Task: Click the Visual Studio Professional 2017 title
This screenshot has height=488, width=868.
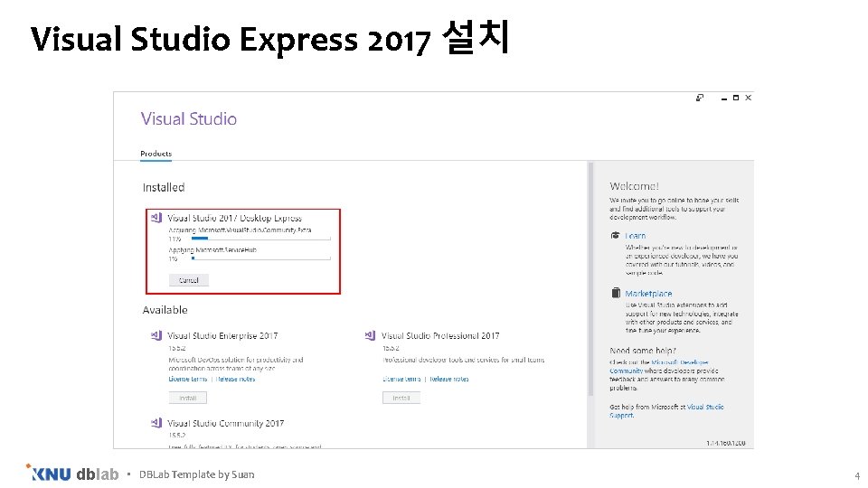Action: coord(440,335)
